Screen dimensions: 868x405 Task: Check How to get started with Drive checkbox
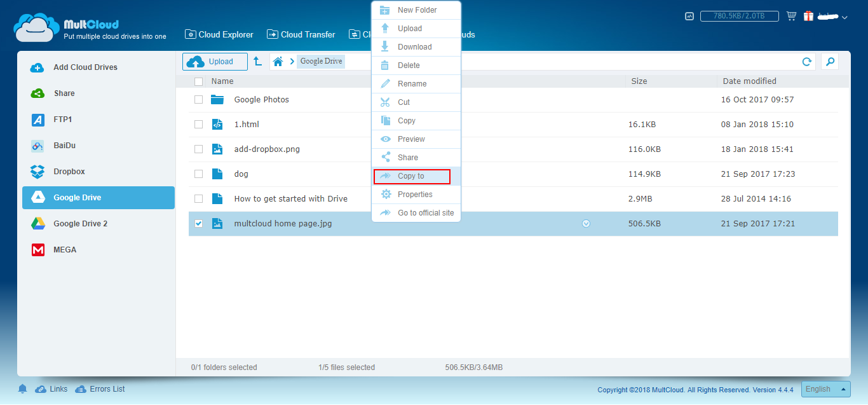[198, 198]
